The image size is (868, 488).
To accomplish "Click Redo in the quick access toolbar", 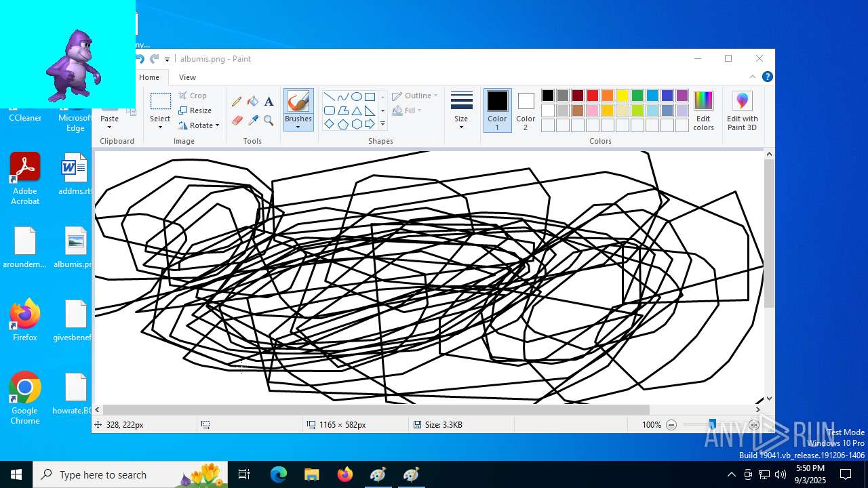I will point(155,59).
